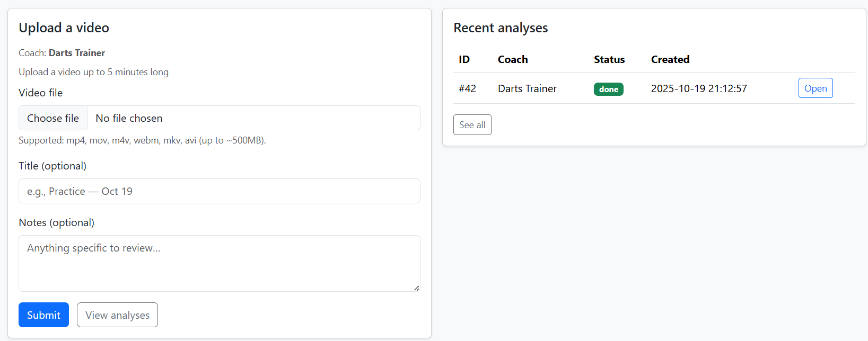Image resolution: width=868 pixels, height=341 pixels.
Task: Grab the Notes textarea resize handle
Action: 417,288
